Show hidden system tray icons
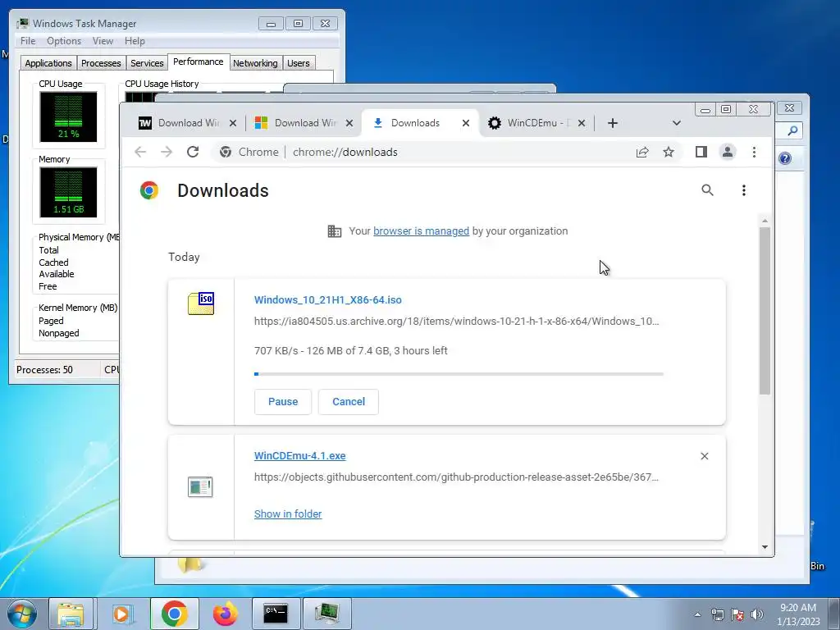The height and width of the screenshot is (630, 840). [697, 614]
